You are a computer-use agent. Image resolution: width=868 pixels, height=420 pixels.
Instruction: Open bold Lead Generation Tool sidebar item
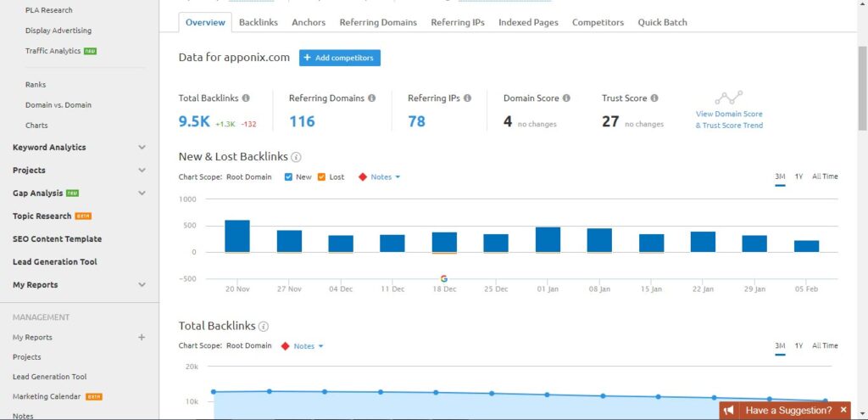coord(55,261)
